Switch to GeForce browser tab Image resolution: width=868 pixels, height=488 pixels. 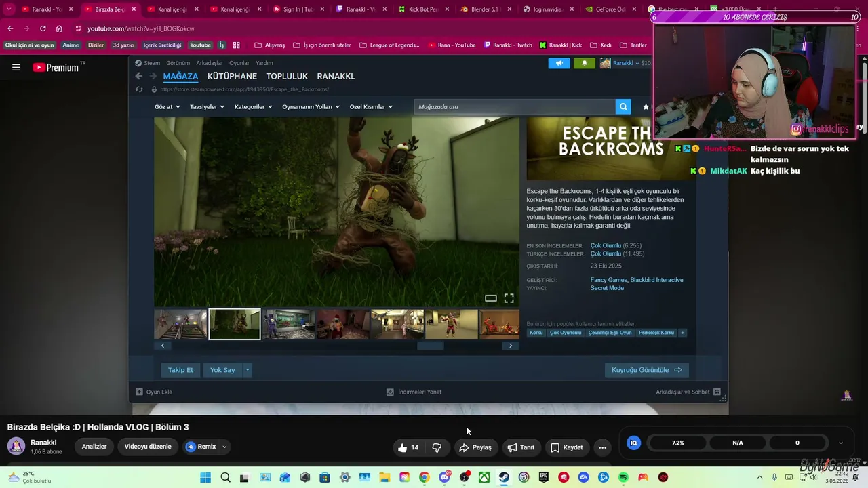610,9
